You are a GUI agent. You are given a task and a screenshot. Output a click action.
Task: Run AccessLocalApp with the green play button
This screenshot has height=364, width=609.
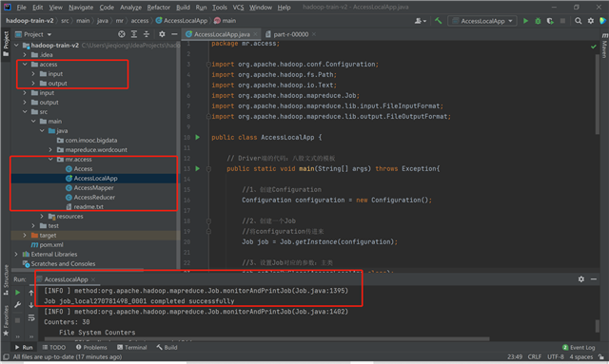click(525, 21)
